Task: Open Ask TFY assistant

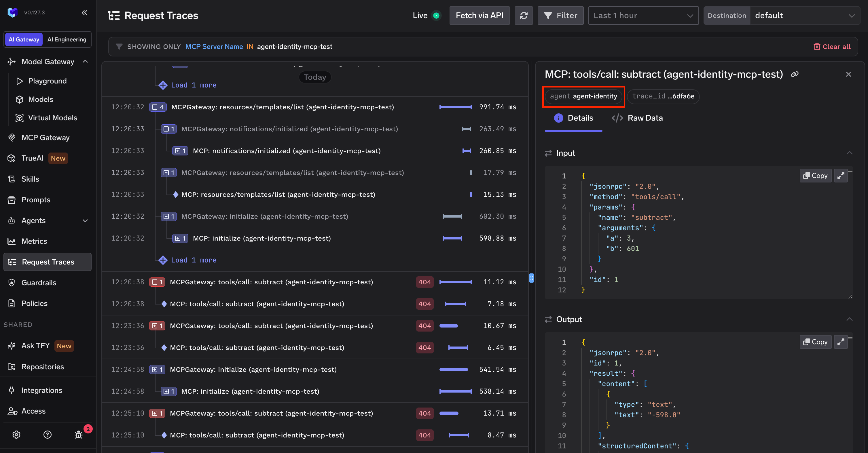Action: [35, 346]
